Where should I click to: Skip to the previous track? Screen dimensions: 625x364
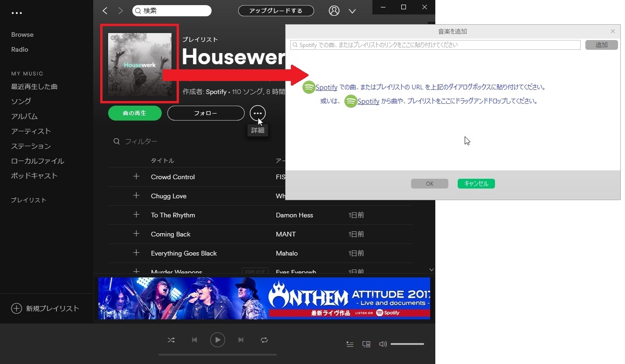194,340
